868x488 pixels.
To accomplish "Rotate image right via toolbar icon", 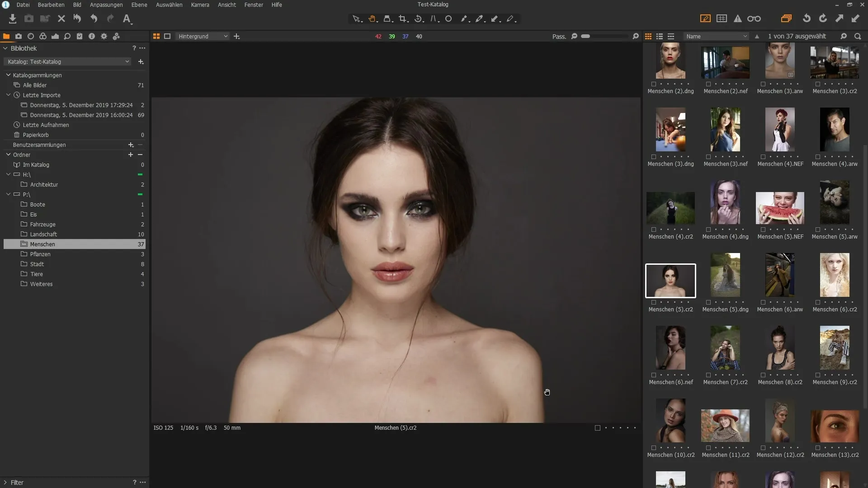I will 823,19.
